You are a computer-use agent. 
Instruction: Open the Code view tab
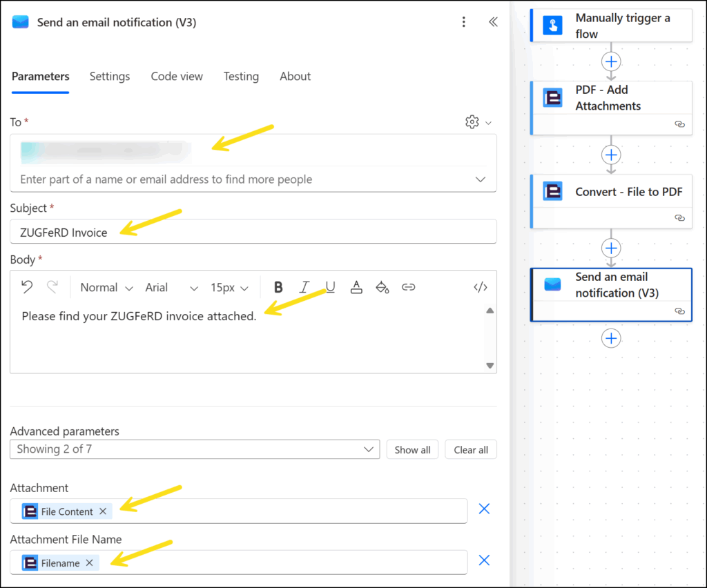pyautogui.click(x=177, y=77)
